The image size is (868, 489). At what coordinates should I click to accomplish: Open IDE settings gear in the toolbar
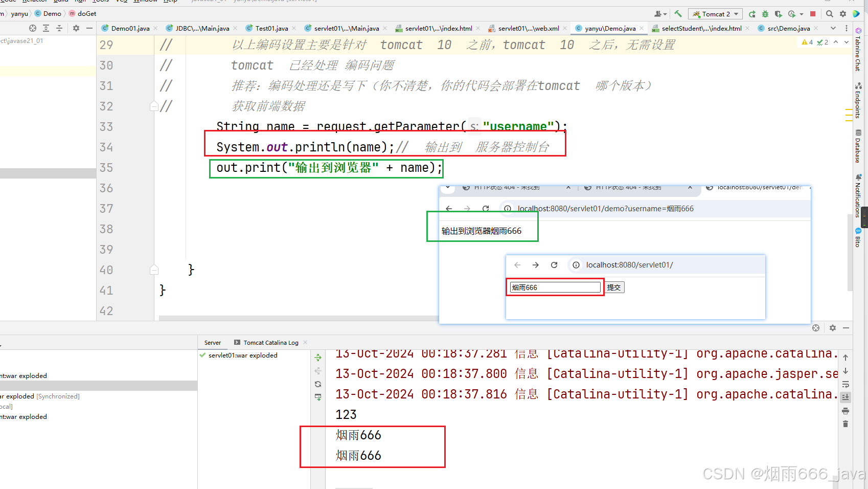(843, 14)
